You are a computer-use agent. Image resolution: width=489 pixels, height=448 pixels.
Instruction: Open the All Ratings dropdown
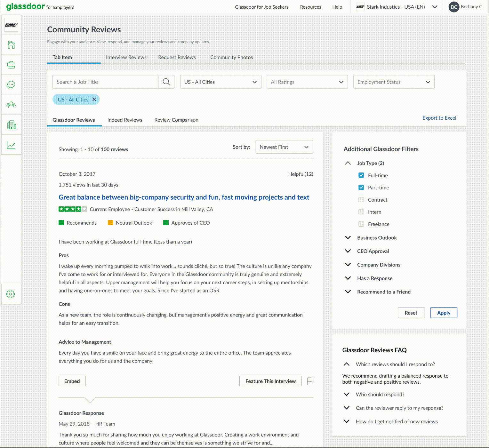pyautogui.click(x=307, y=82)
